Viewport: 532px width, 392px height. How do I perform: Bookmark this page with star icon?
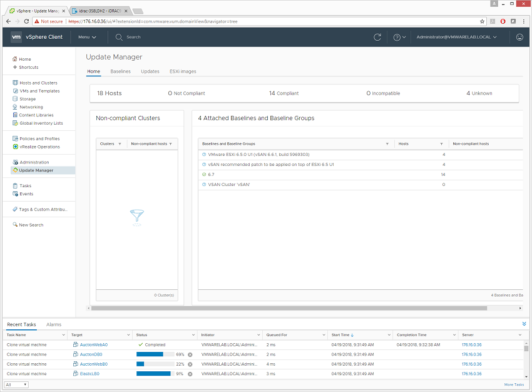click(x=482, y=21)
